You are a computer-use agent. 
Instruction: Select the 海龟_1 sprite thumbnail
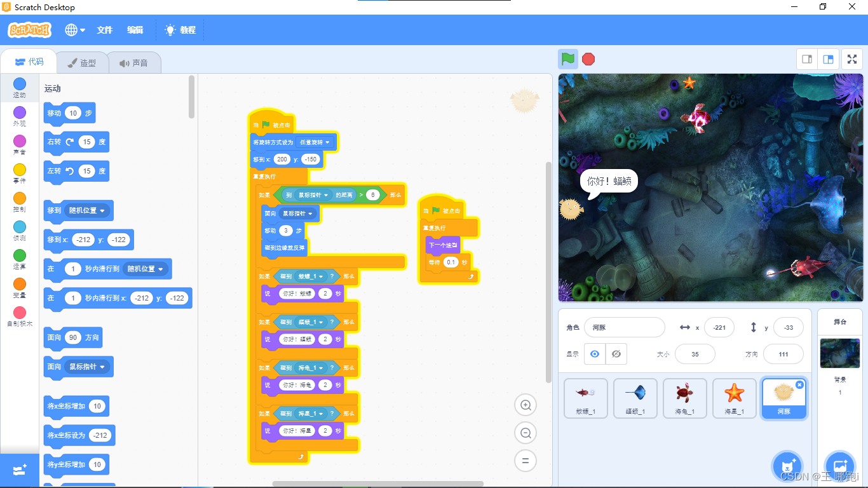(x=685, y=398)
